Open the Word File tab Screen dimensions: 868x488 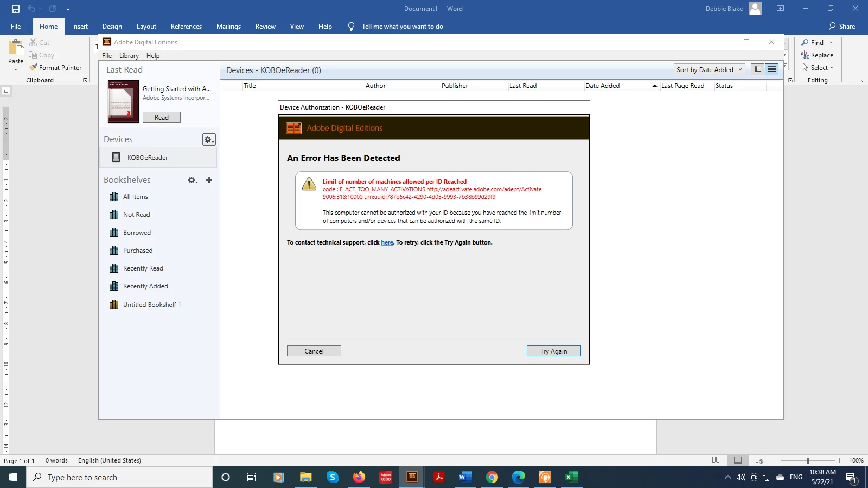point(16,27)
